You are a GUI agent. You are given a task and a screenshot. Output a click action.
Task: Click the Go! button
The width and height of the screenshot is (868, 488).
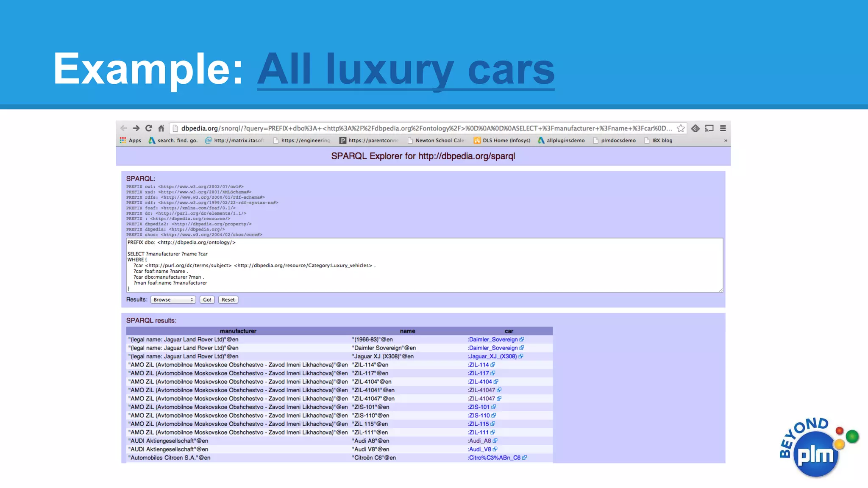click(x=207, y=299)
